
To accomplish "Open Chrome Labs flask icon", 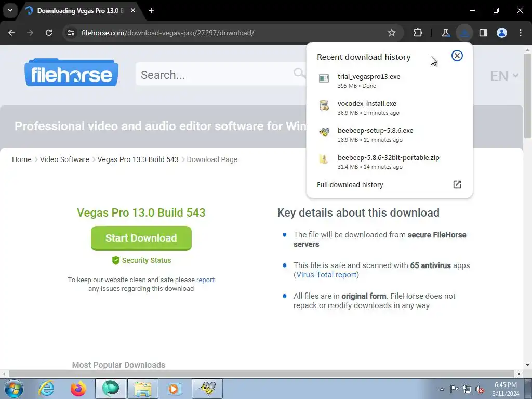I will point(445,33).
